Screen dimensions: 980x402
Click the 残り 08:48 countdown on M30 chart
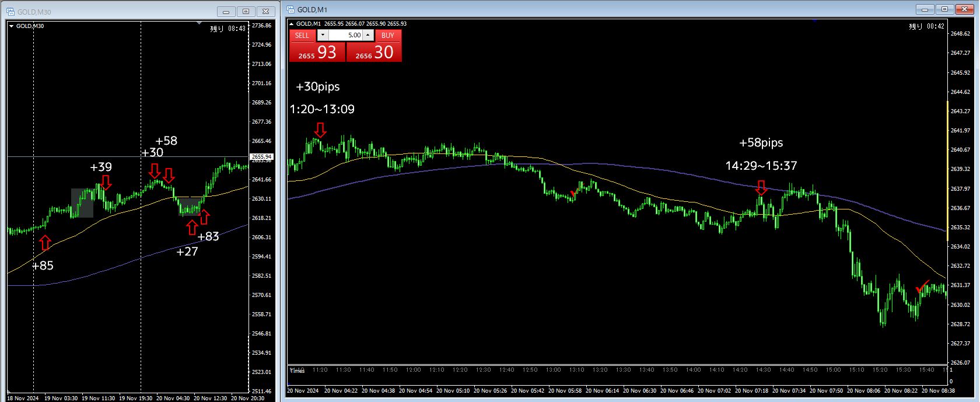click(228, 29)
